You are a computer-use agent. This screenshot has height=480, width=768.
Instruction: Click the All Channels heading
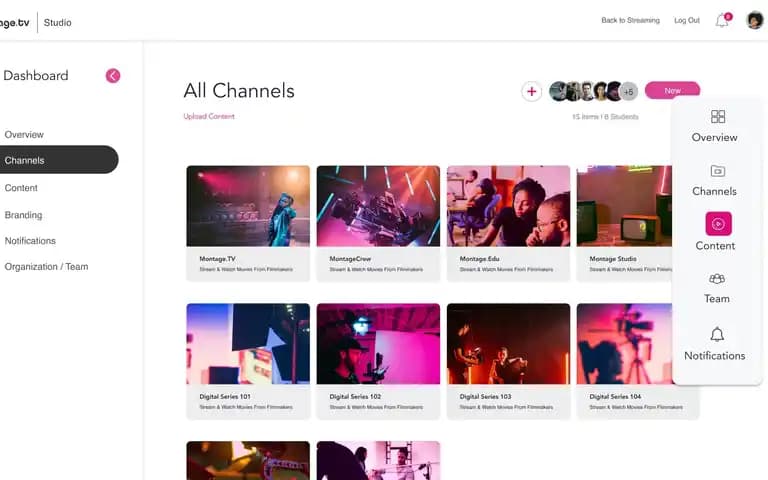pos(239,91)
